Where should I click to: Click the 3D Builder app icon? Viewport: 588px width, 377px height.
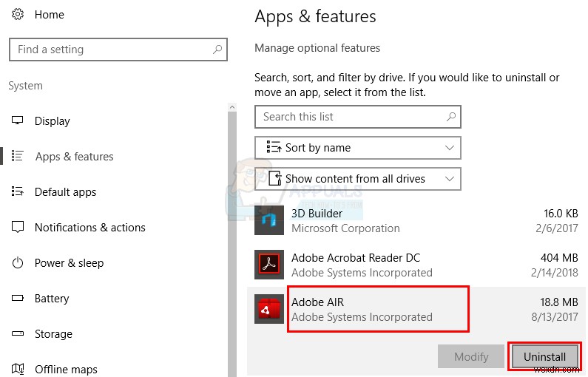pyautogui.click(x=269, y=220)
